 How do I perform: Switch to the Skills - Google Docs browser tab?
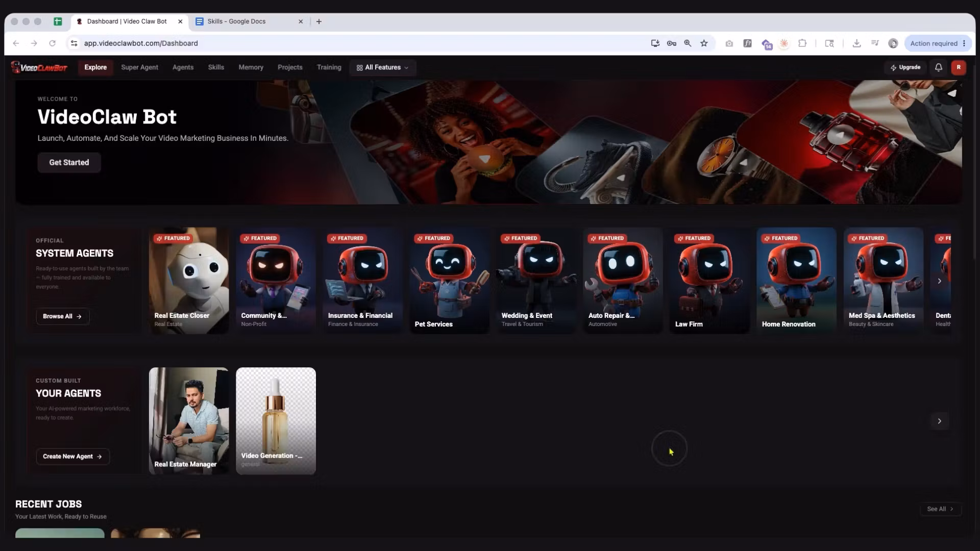pyautogui.click(x=249, y=21)
